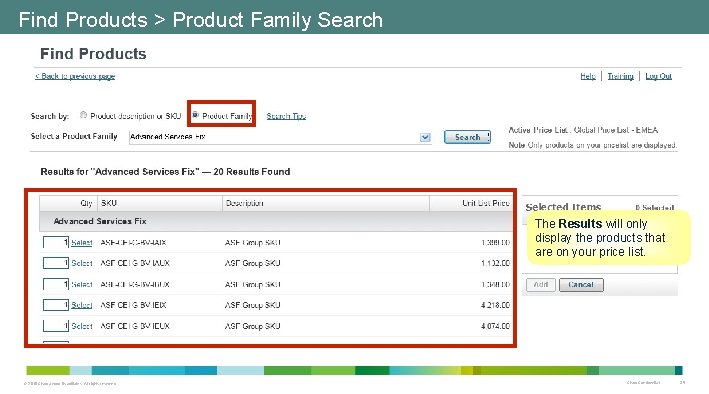Image resolution: width=709 pixels, height=394 pixels.
Task: Click the price 4,218.00 cell
Action: tap(496, 305)
